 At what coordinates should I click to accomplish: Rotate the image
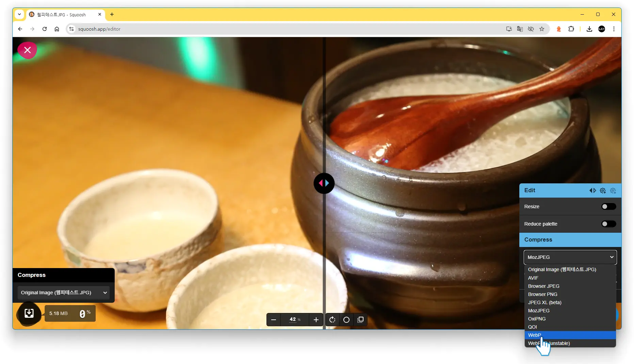332,320
